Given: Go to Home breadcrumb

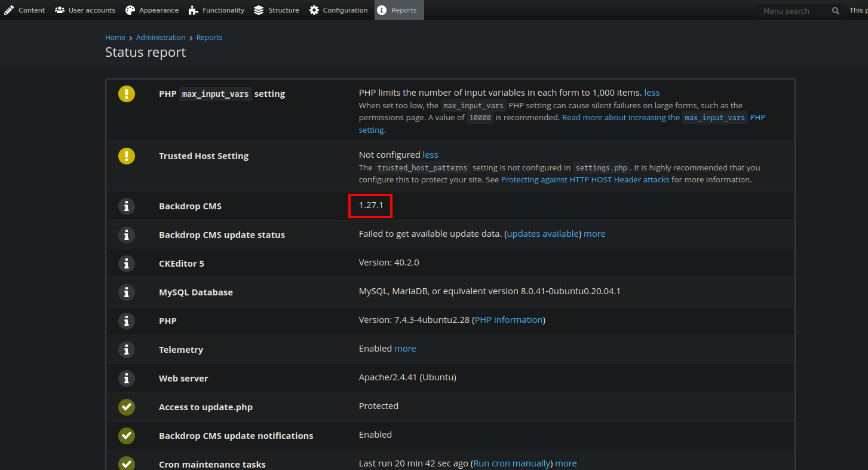Looking at the screenshot, I should [x=115, y=38].
